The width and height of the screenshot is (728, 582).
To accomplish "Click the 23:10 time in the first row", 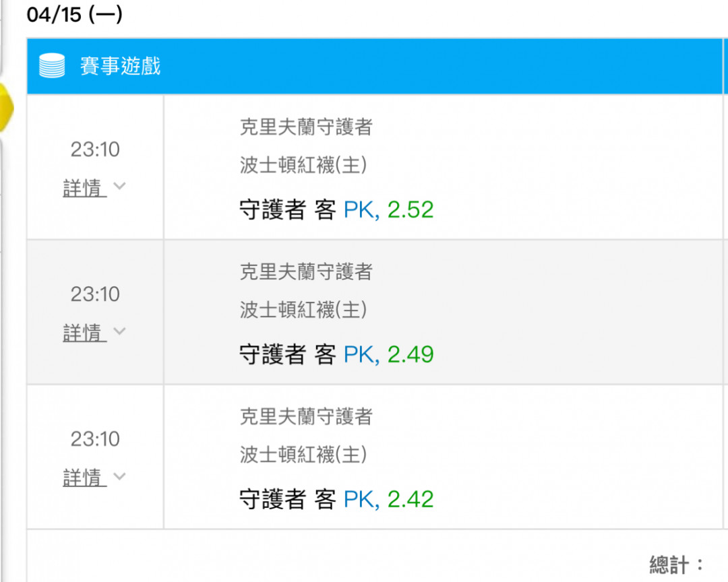I will 95,150.
